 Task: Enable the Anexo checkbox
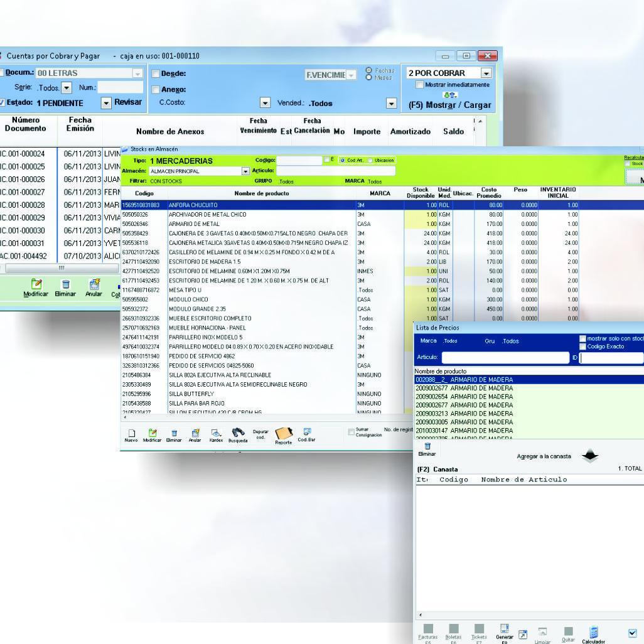point(156,90)
